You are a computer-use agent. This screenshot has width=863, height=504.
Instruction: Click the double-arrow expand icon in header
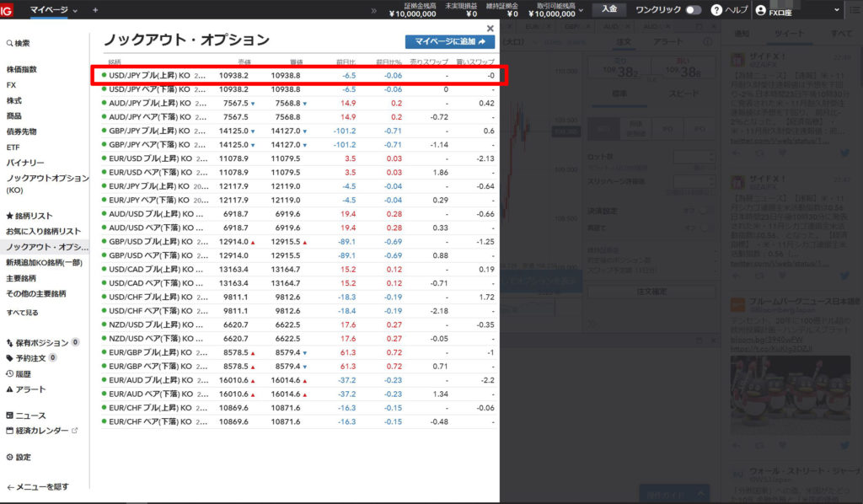373,10
